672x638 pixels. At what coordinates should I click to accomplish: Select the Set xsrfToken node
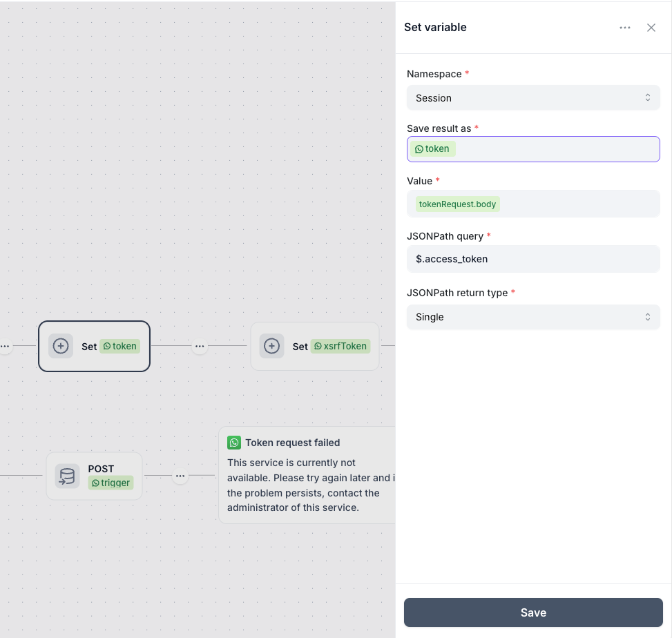point(315,346)
